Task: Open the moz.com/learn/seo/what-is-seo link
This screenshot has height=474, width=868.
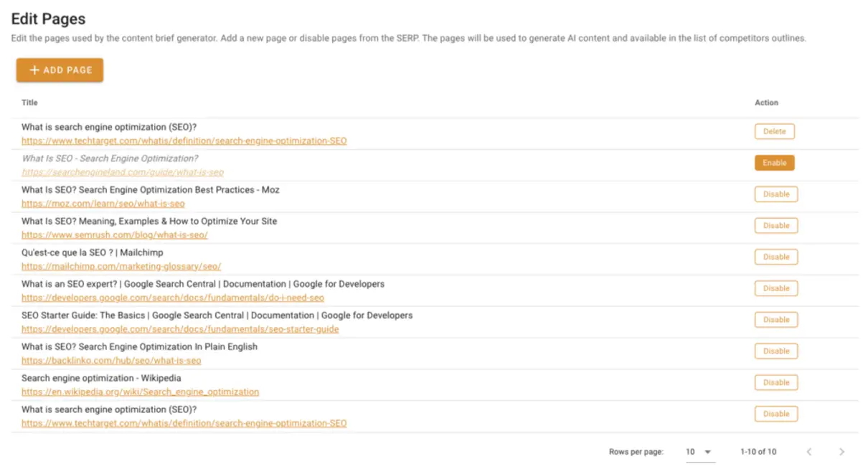Action: [x=103, y=203]
